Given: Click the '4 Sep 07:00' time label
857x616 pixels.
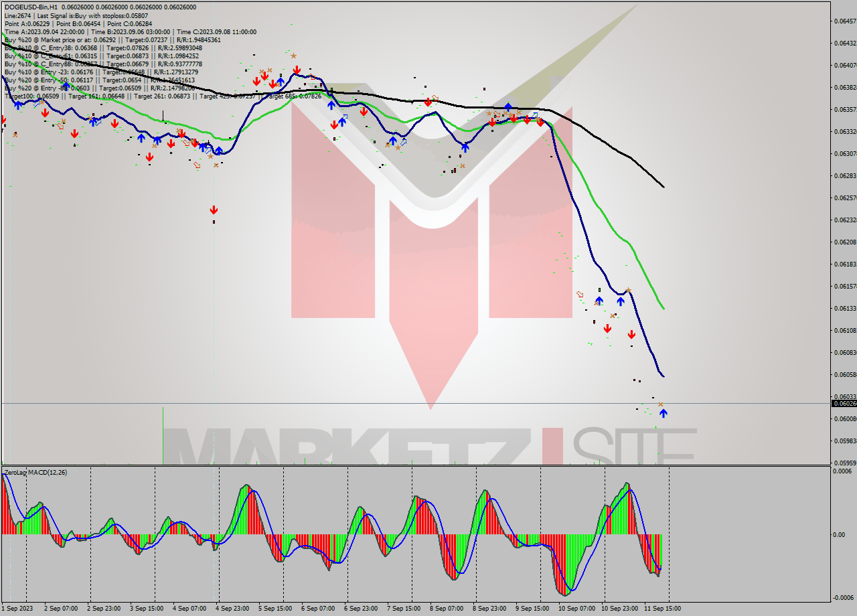Looking at the screenshot, I should click(x=189, y=609).
